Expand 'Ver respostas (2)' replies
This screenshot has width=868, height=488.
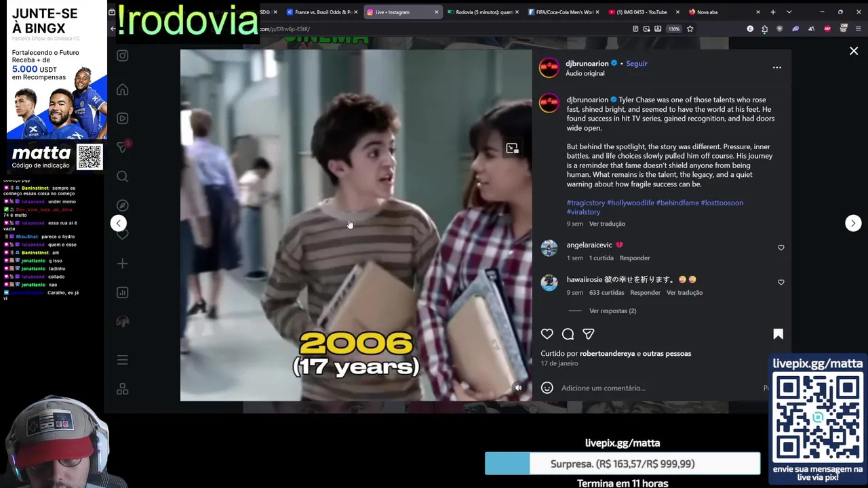pyautogui.click(x=612, y=311)
